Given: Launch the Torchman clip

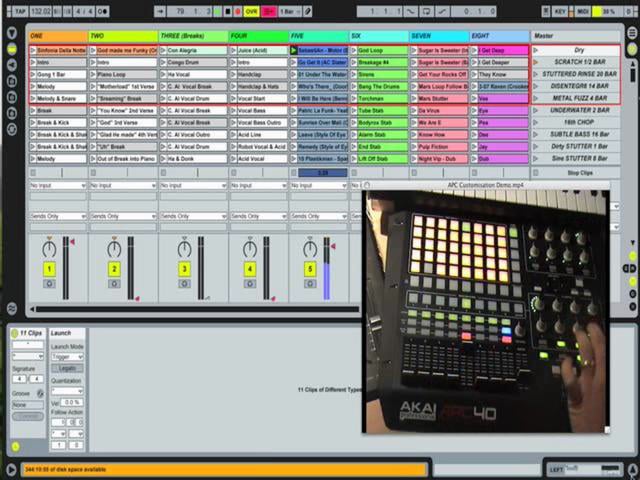Looking at the screenshot, I should point(354,99).
